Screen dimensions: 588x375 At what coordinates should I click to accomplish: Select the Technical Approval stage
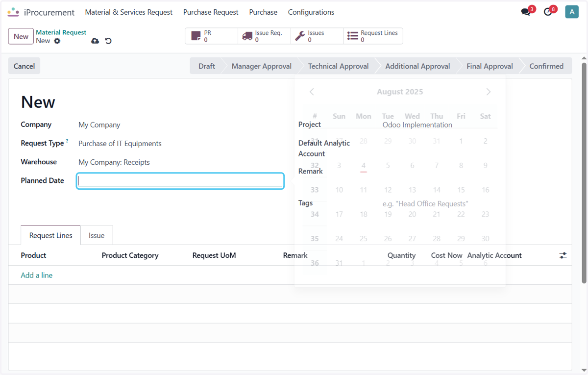[x=338, y=66]
